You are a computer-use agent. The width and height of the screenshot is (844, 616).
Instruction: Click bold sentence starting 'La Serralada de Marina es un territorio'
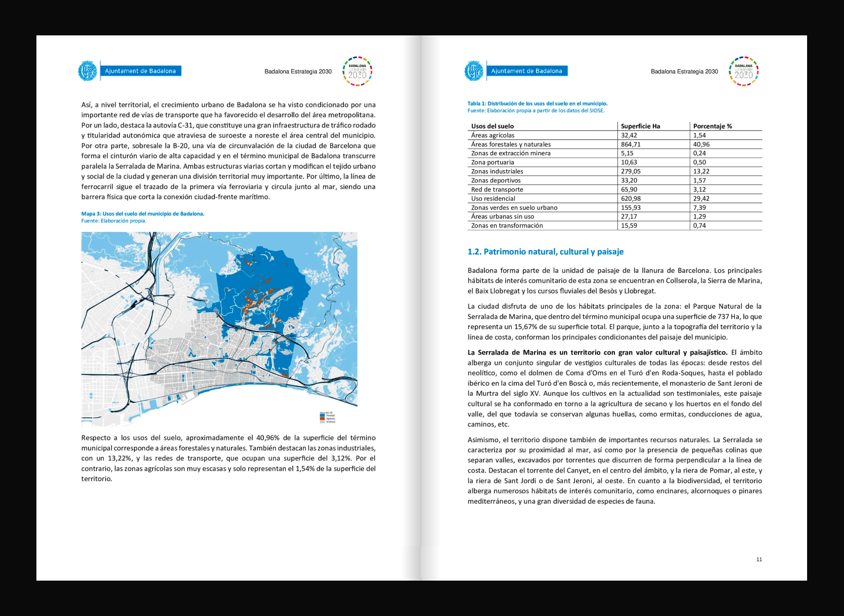(x=598, y=353)
